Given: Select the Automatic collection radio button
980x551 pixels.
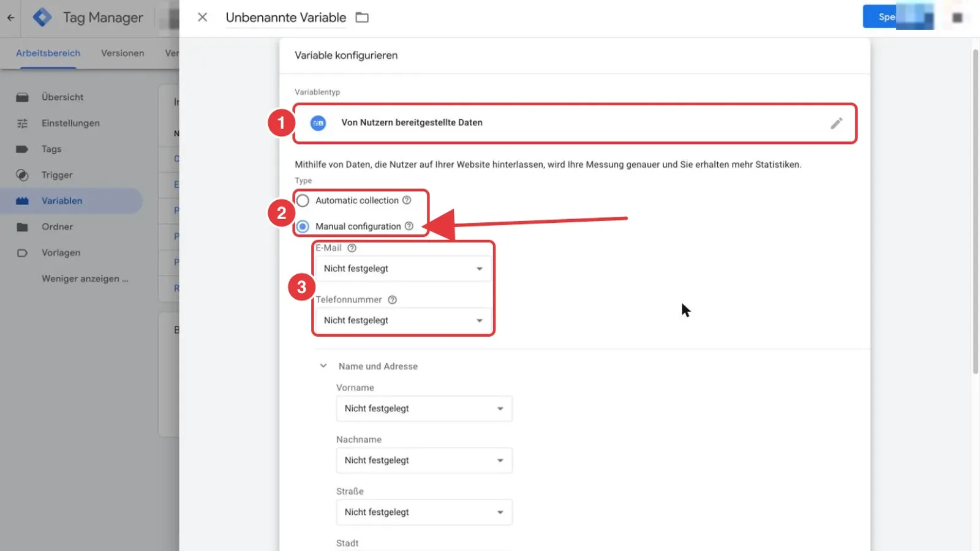Looking at the screenshot, I should 303,200.
